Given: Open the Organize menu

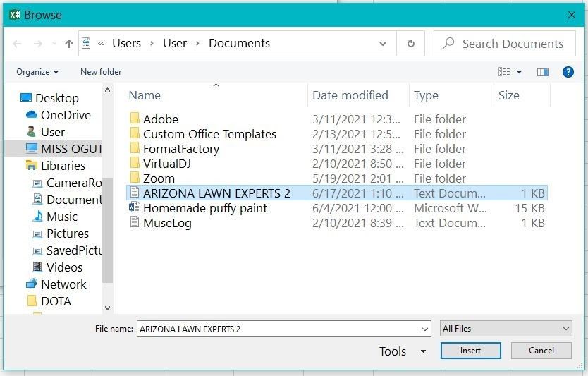Looking at the screenshot, I should click(37, 72).
